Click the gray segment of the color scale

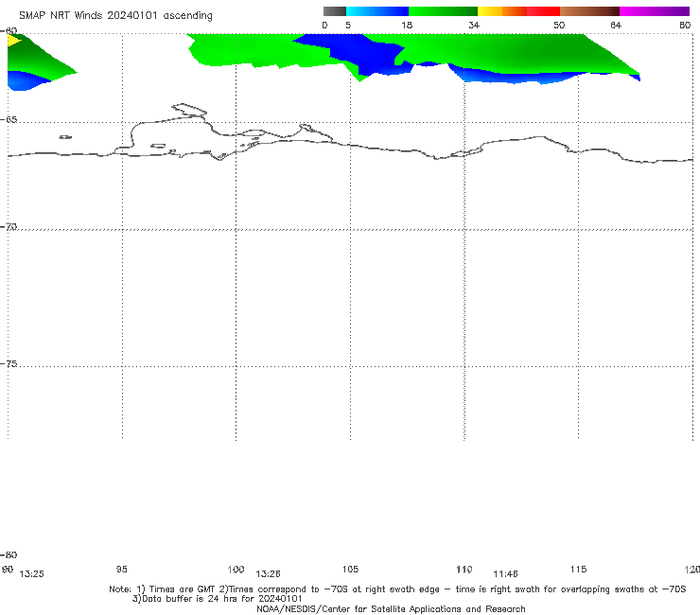coord(335,11)
